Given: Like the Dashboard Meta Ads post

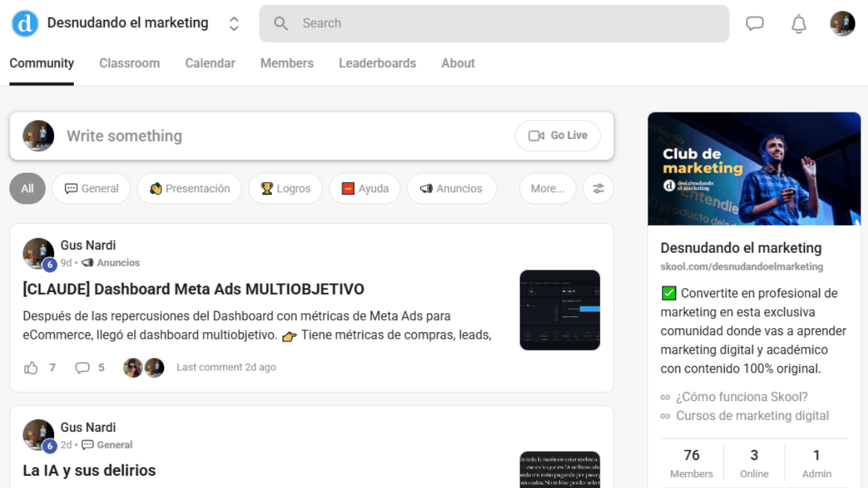Looking at the screenshot, I should [x=31, y=368].
